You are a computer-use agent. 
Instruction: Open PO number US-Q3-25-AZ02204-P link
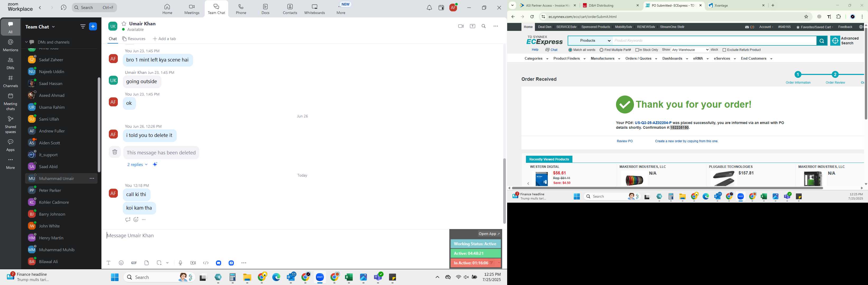(653, 123)
